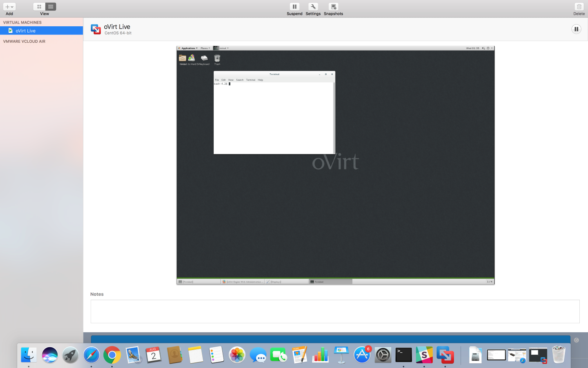Image resolution: width=588 pixels, height=368 pixels.
Task: Click the oVirt Live VM screen preview
Action: coord(336,165)
